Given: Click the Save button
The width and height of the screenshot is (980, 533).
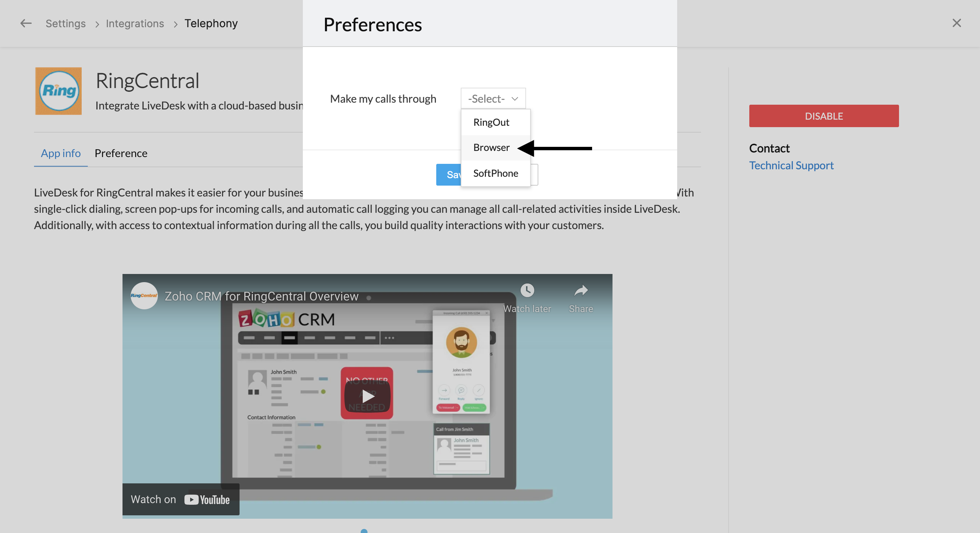Looking at the screenshot, I should [x=449, y=175].
